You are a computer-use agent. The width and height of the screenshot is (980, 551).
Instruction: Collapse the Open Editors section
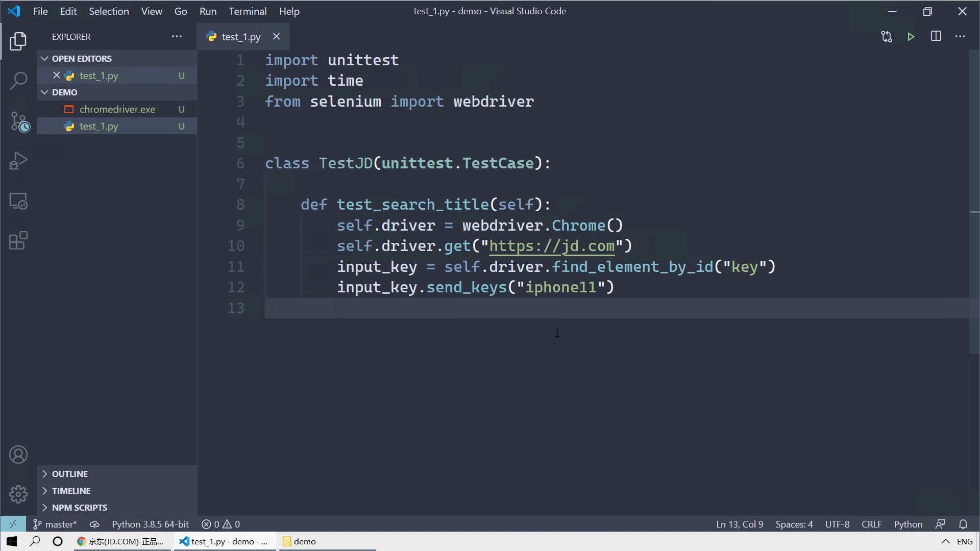click(44, 58)
